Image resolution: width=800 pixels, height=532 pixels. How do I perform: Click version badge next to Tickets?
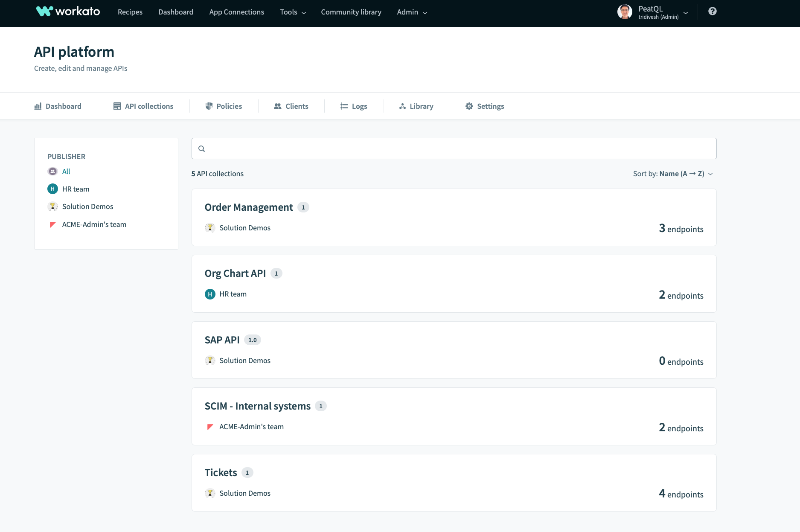tap(247, 473)
